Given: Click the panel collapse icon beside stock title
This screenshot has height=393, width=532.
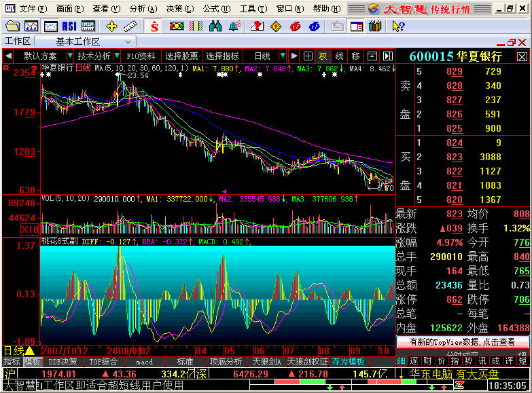Looking at the screenshot, I should 388,56.
